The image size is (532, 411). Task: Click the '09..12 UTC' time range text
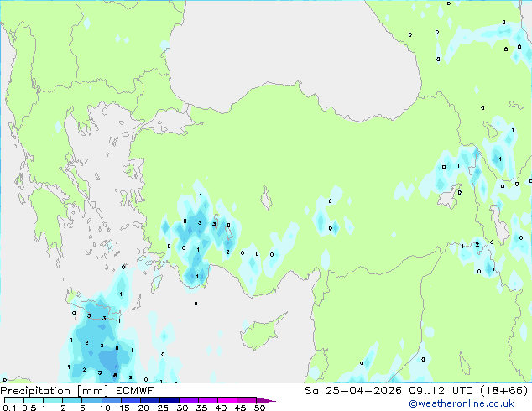coord(441,391)
